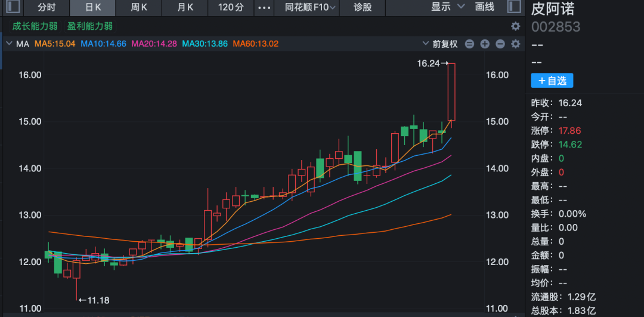644x317 pixels.
Task: Click the 画线 drawing tool button
Action: pos(484,7)
